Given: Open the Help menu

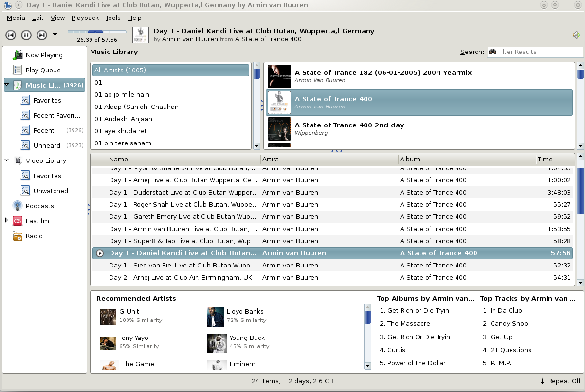Looking at the screenshot, I should pyautogui.click(x=134, y=18).
